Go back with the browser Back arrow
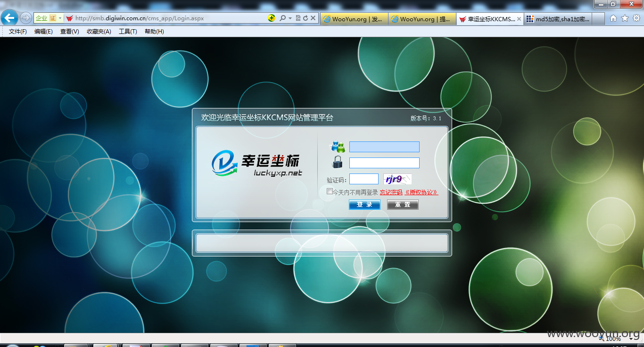 (x=9, y=18)
